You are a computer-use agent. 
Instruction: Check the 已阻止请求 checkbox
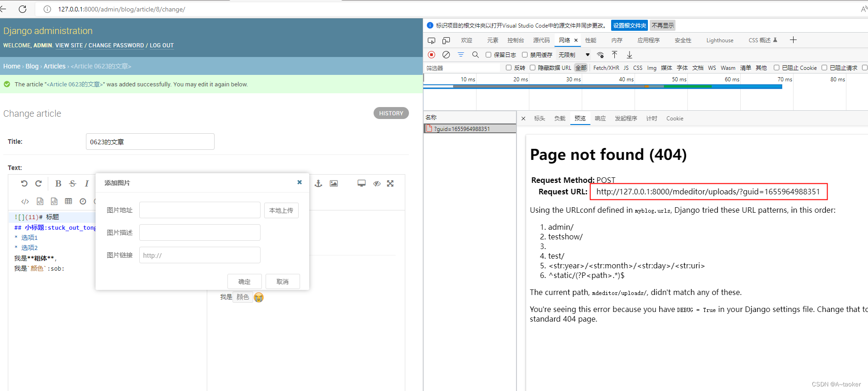pyautogui.click(x=824, y=68)
